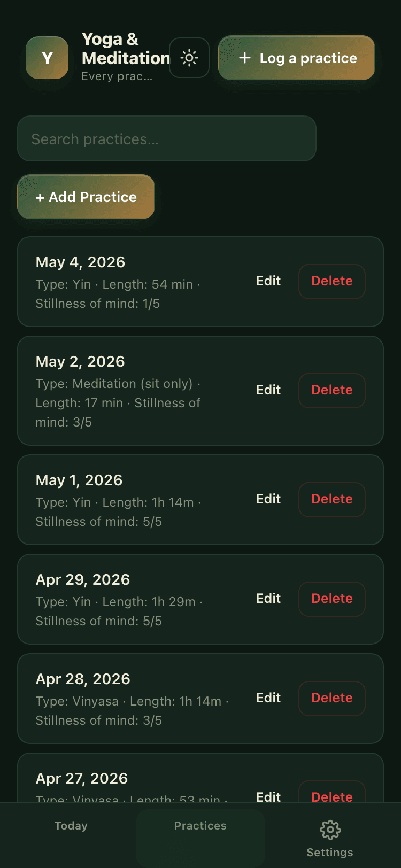Edit the May 4, 2026 practice
Viewport: 401px width, 868px height.
(x=268, y=281)
